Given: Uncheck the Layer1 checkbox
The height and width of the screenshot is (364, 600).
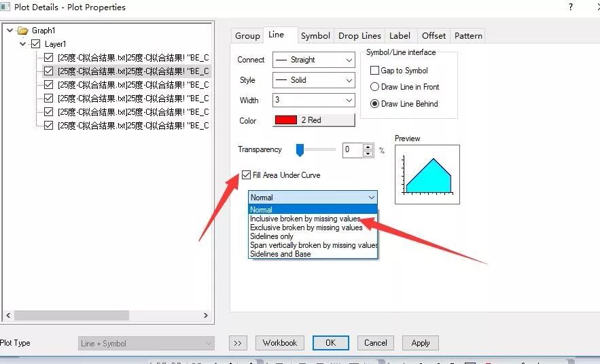Looking at the screenshot, I should [x=35, y=44].
